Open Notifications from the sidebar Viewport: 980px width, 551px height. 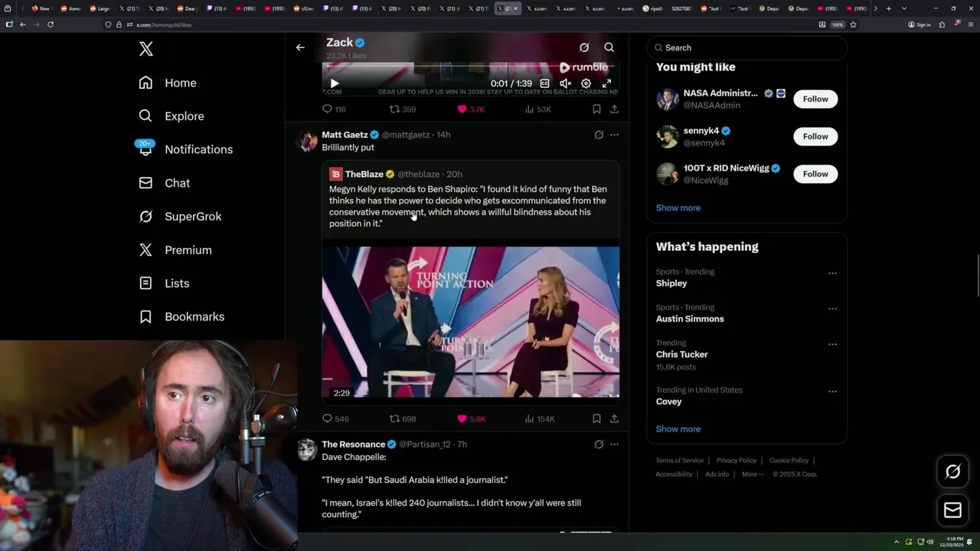[x=185, y=149]
